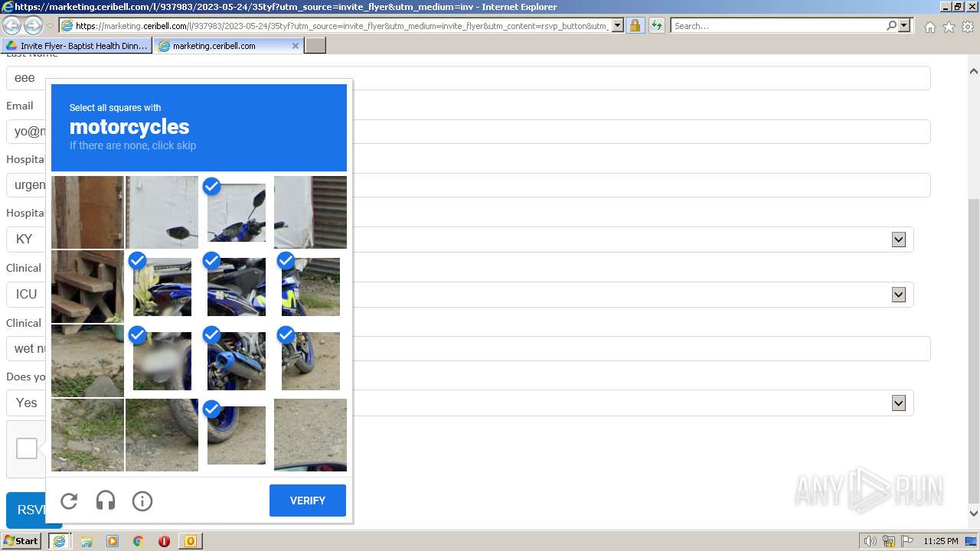Open the Windows Start menu
This screenshot has width=980, height=551.
coord(21,541)
